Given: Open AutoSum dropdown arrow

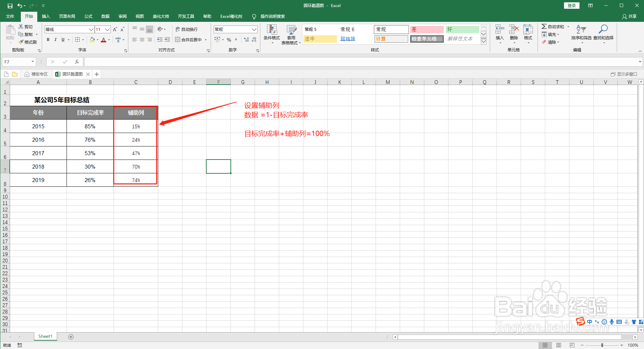Looking at the screenshot, I should (568, 27).
